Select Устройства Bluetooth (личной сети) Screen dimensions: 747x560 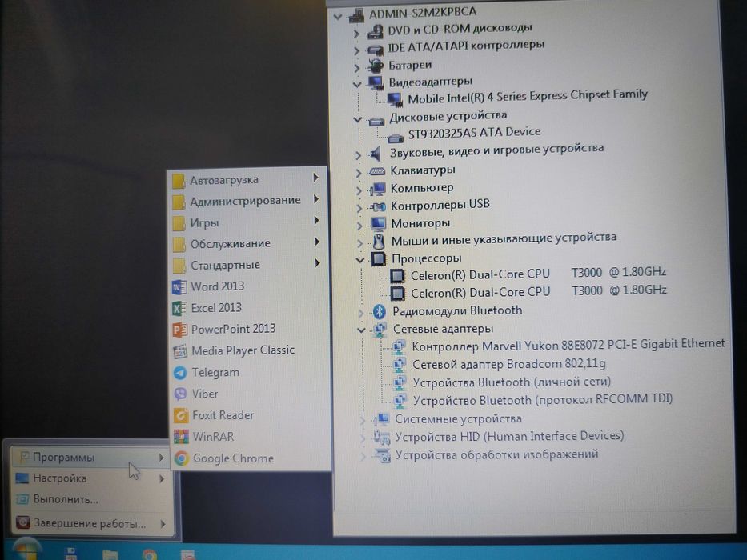pos(512,382)
